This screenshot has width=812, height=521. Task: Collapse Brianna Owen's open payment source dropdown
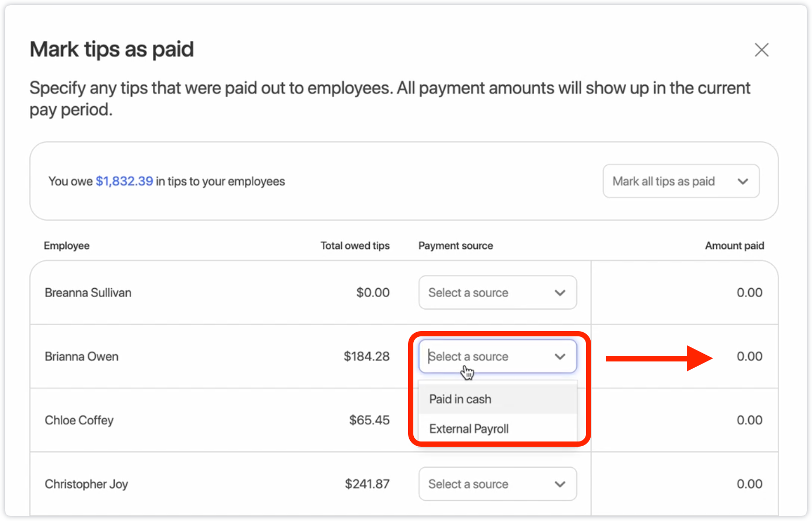[x=497, y=357]
